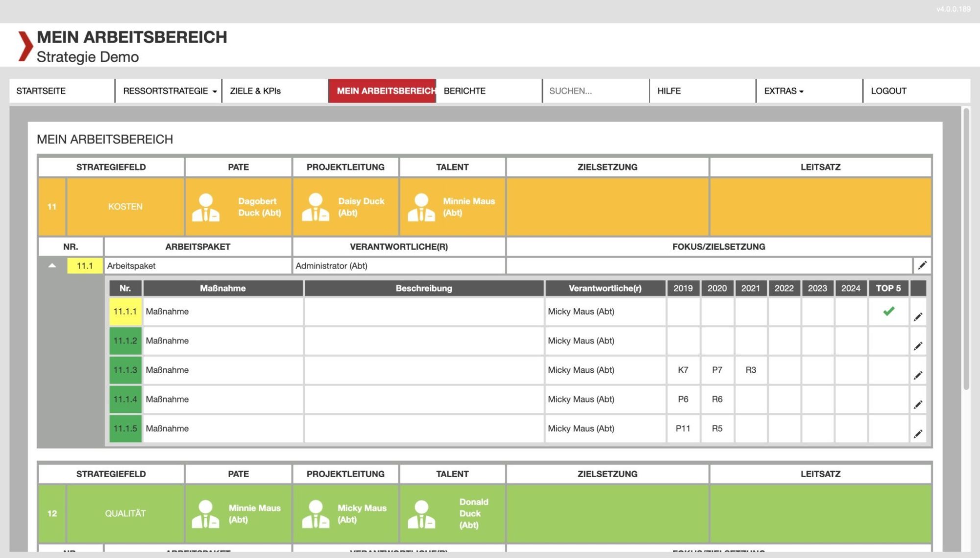
Task: Click the edit pencil for Arbeitspaket 11.1
Action: pos(922,266)
